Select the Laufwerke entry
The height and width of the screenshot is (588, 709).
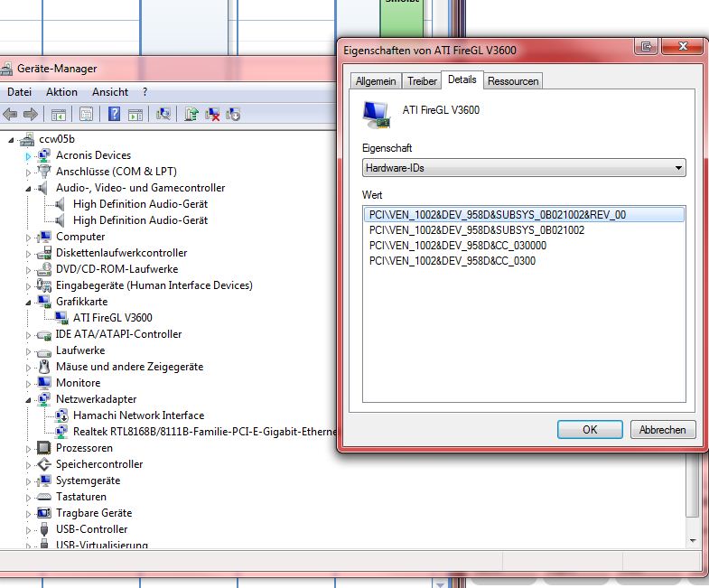[80, 350]
